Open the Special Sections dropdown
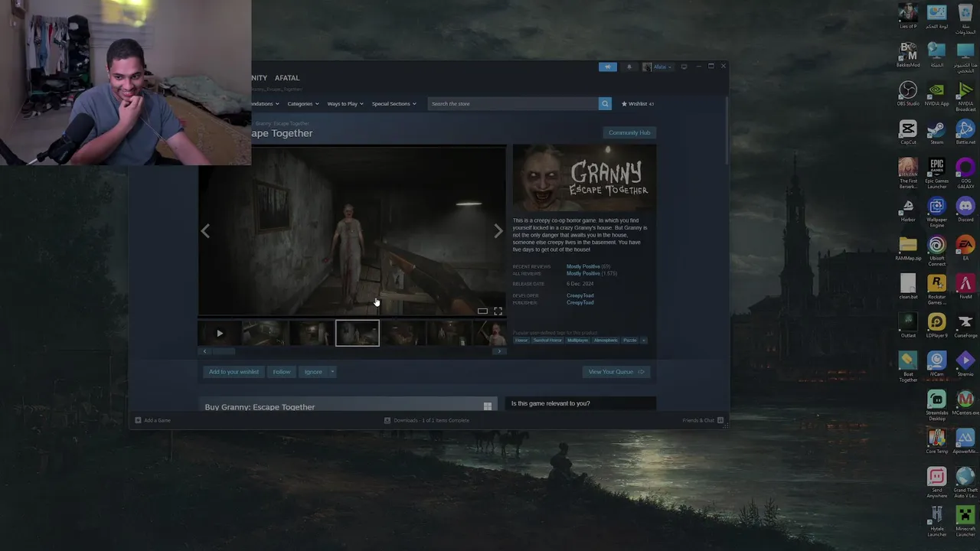 394,103
